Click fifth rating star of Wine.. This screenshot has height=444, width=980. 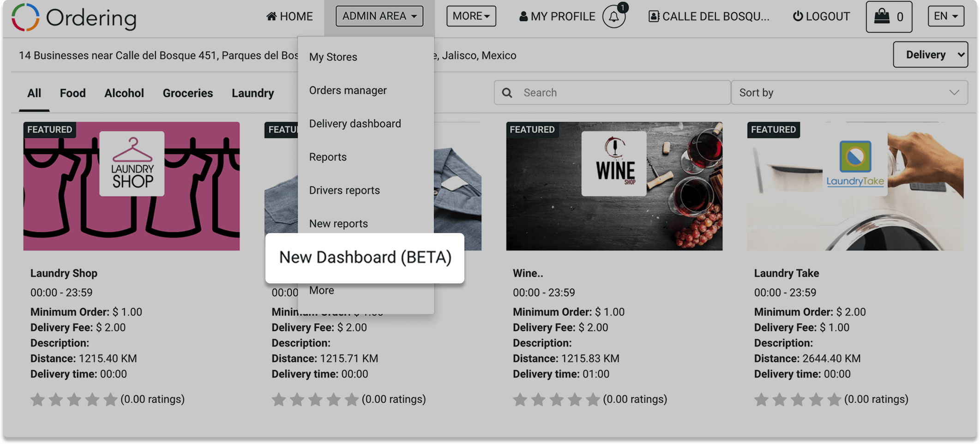593,399
